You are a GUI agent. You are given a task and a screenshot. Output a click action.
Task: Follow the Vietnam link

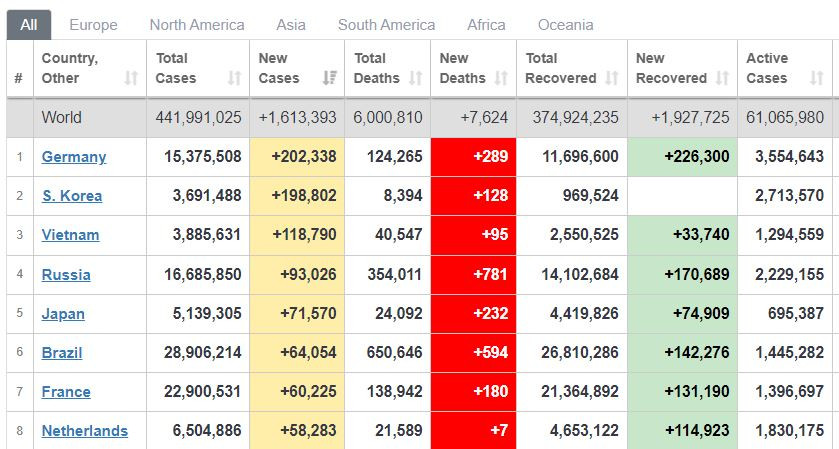click(x=70, y=235)
